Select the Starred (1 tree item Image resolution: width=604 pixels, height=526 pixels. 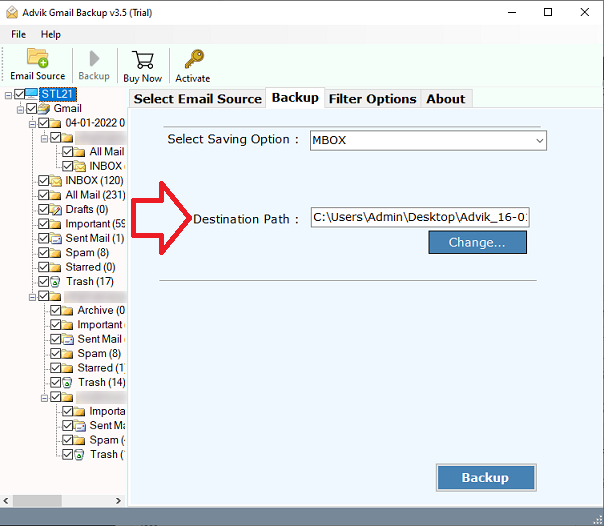101,368
